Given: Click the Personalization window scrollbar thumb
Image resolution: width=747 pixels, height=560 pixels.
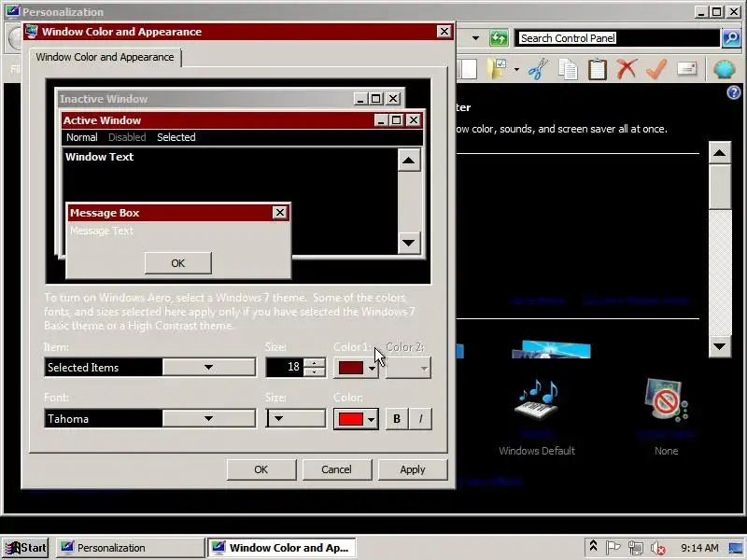Looking at the screenshot, I should (x=719, y=186).
